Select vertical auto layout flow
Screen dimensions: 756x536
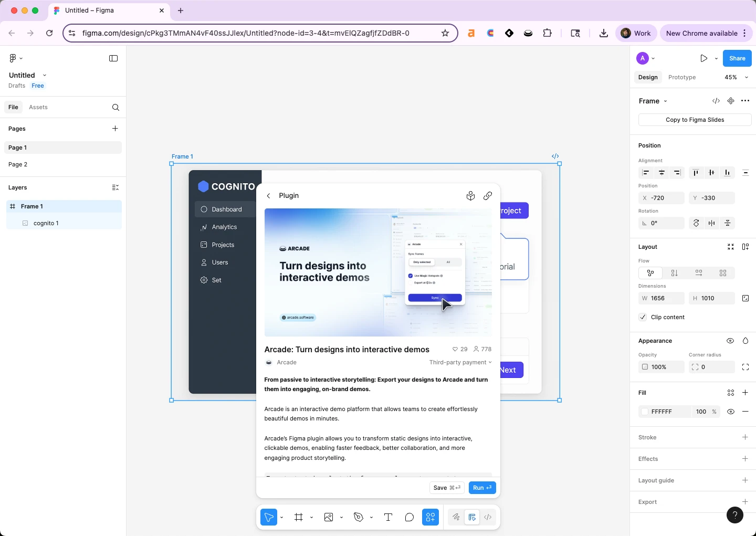click(x=675, y=273)
